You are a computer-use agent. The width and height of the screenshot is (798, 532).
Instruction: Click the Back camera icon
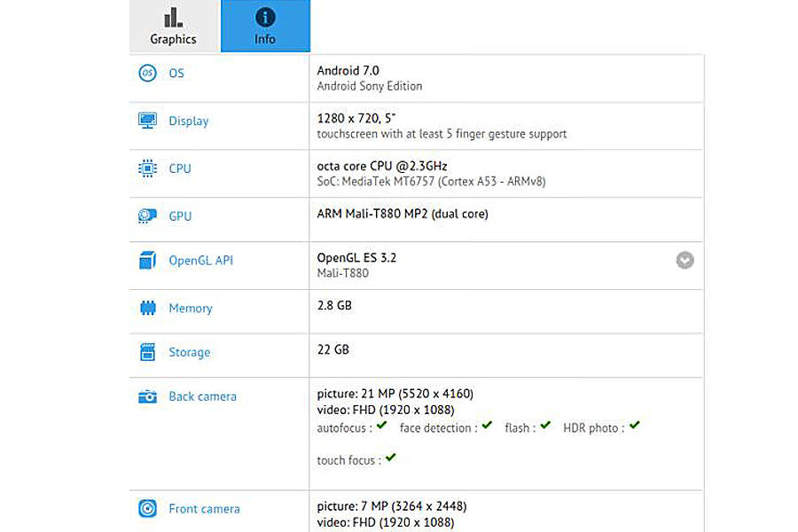tap(147, 396)
